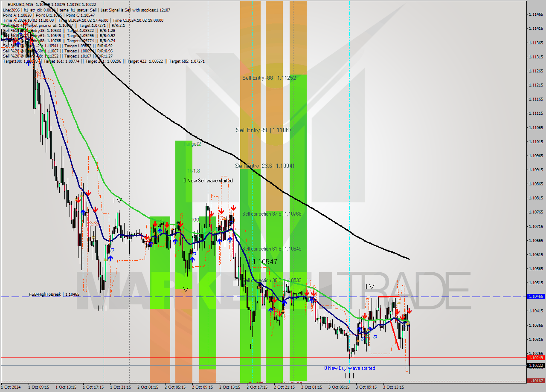Click the 1.11065 price axis label
The width and height of the screenshot is (546, 392).
tap(536, 127)
